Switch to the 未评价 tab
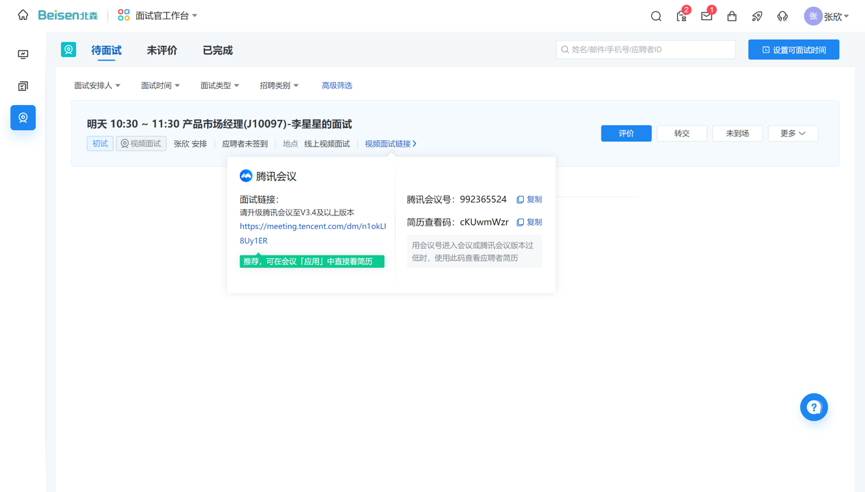 [162, 50]
